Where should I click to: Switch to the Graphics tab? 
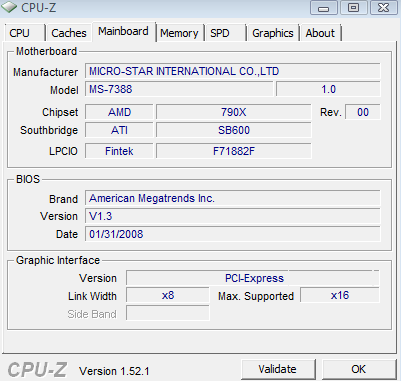tap(273, 33)
